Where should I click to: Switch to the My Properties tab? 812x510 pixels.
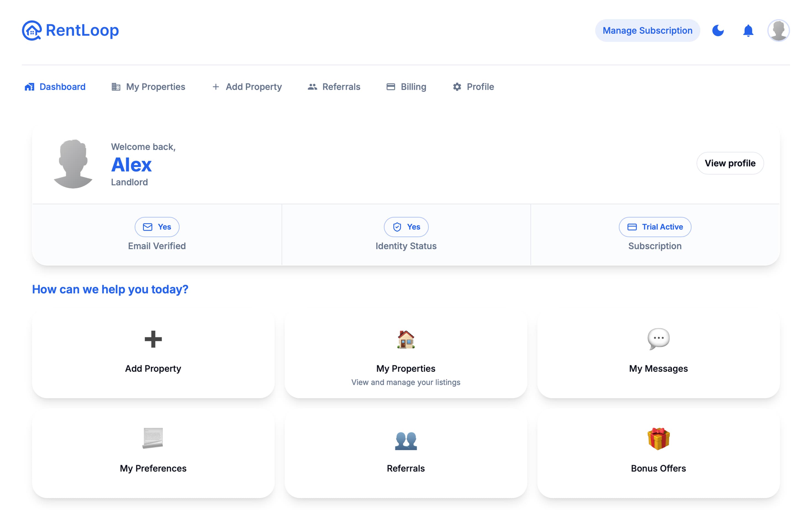tap(148, 87)
